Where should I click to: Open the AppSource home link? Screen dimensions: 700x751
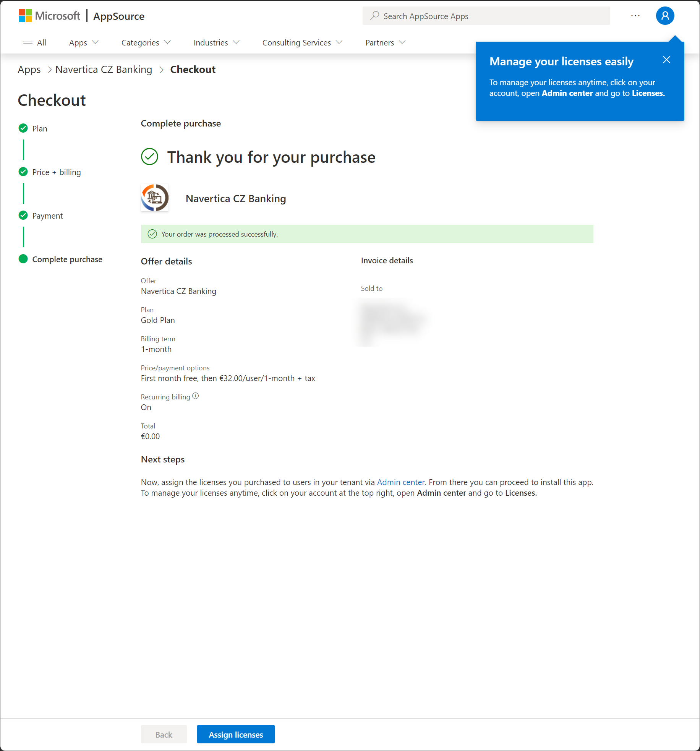pos(119,16)
